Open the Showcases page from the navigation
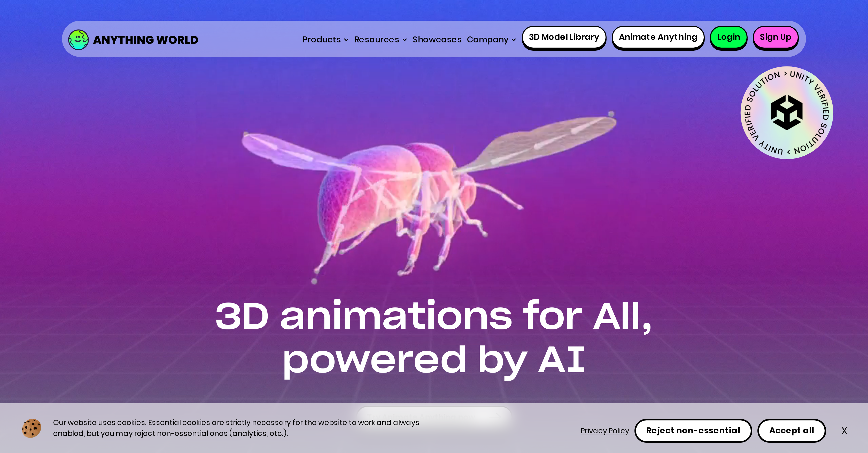 coord(437,40)
